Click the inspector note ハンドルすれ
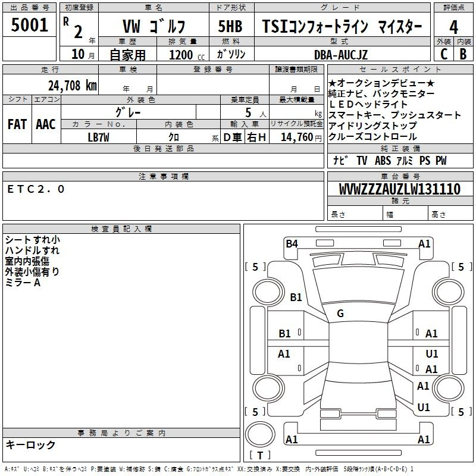476x476 pixels. [32, 250]
